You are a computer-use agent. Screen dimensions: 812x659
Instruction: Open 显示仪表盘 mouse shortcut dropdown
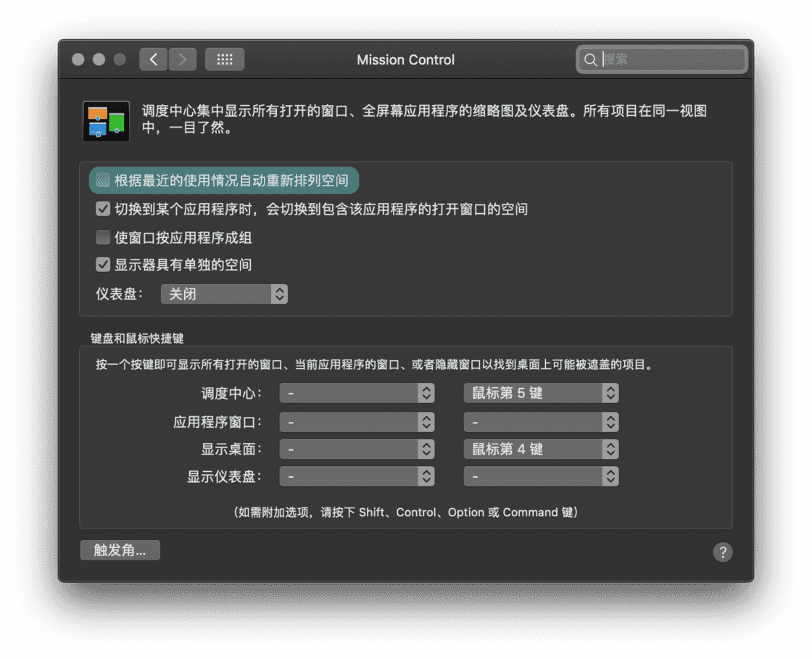541,476
